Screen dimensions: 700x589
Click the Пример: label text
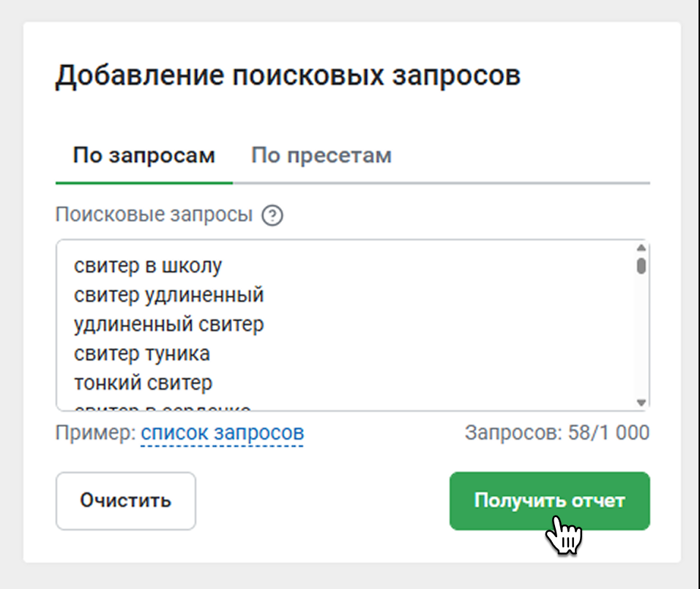[x=95, y=433]
